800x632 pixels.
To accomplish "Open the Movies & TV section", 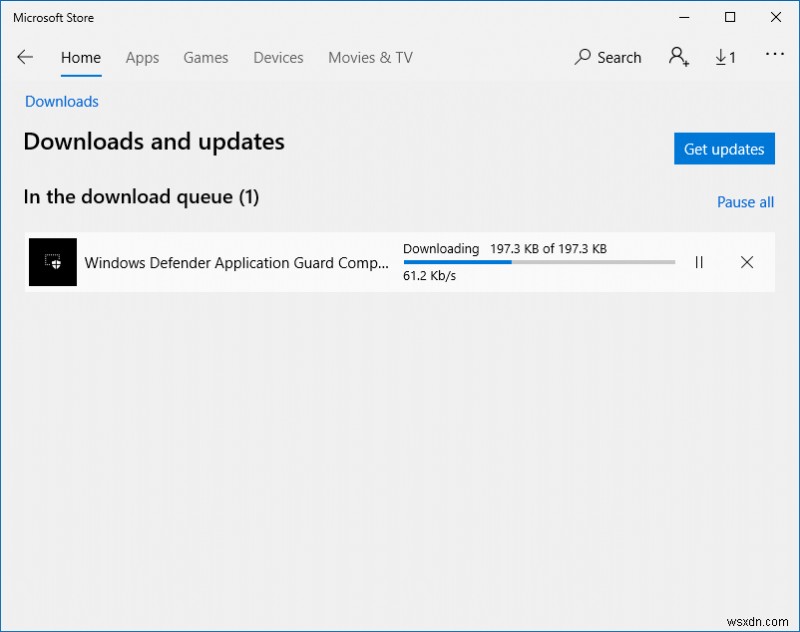I will (370, 57).
